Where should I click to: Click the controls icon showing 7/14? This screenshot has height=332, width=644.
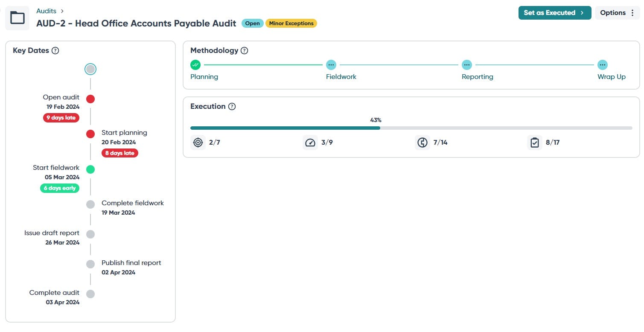point(423,143)
